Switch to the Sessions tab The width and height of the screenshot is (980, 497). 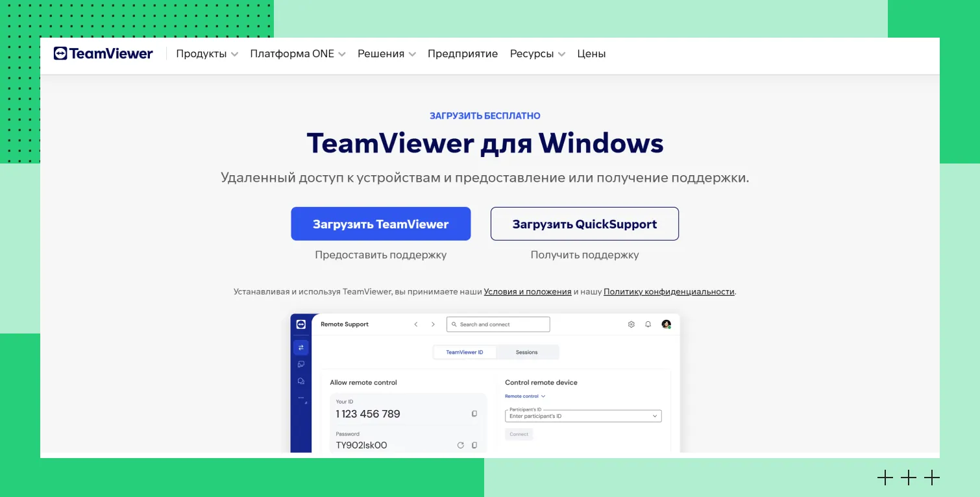526,352
